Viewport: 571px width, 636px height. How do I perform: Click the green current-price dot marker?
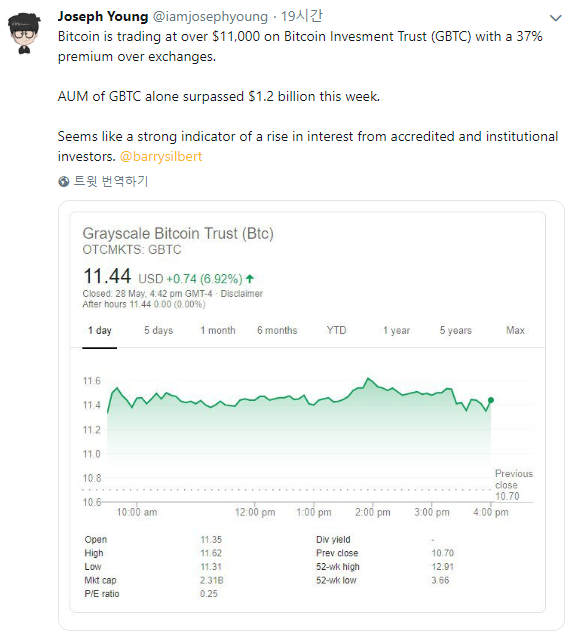click(491, 400)
